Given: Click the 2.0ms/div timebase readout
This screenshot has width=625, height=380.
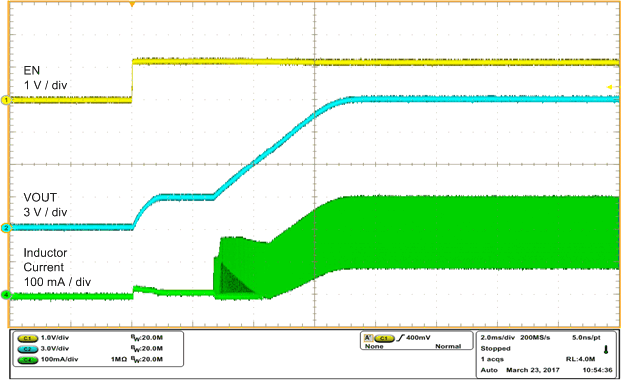Looking at the screenshot, I should click(497, 337).
